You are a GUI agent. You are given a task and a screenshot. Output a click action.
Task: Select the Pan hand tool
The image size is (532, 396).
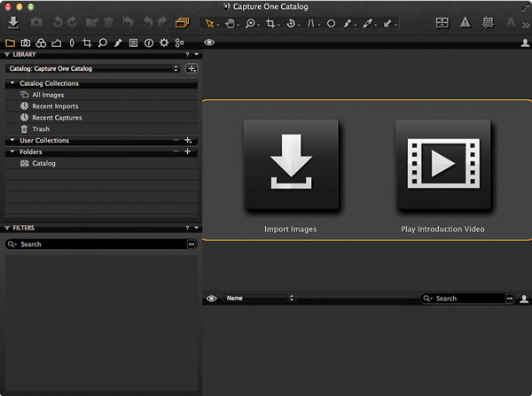(231, 23)
